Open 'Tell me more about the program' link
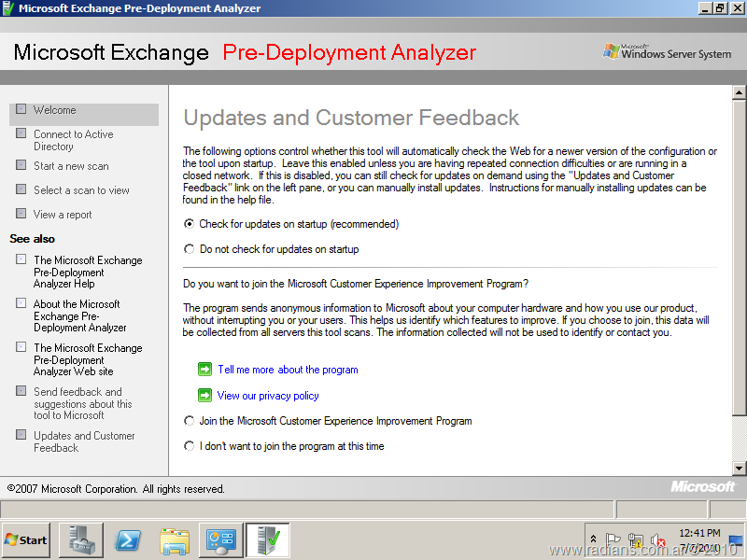Image resolution: width=747 pixels, height=560 pixels. coord(288,370)
